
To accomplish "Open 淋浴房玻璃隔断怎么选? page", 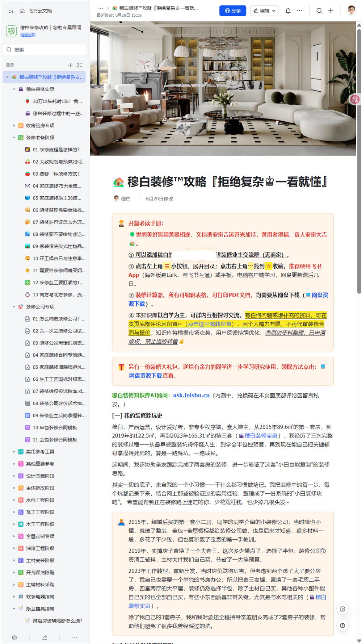I will coord(58,620).
